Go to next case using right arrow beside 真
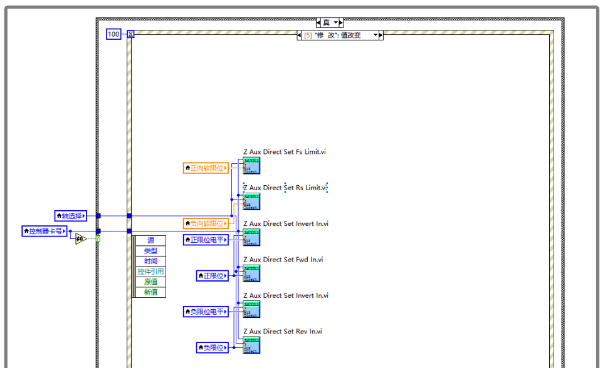602x374 pixels. (x=341, y=23)
